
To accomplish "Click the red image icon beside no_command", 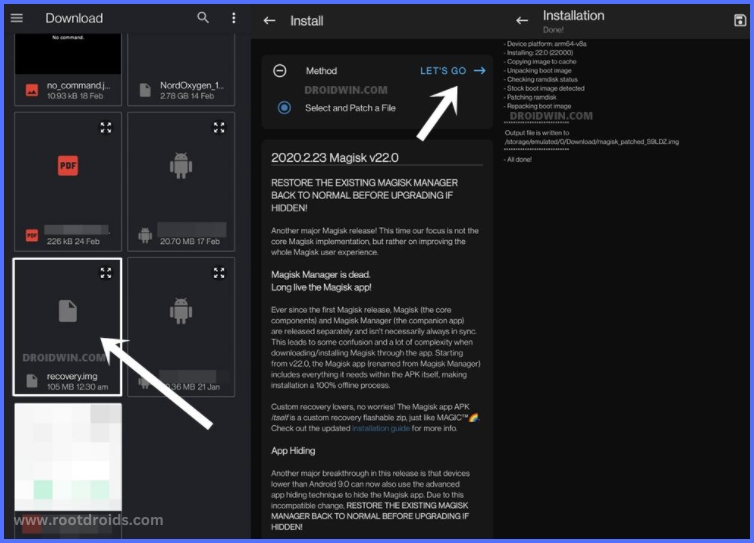I will (x=32, y=90).
